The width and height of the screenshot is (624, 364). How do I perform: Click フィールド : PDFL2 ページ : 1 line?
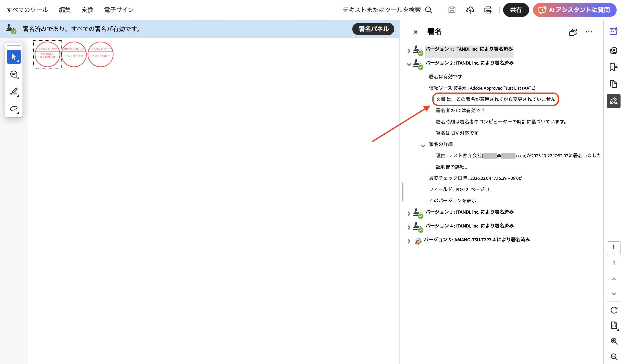pos(459,189)
